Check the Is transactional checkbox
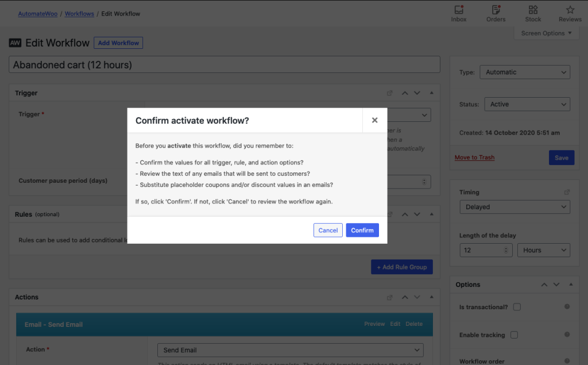Image resolution: width=588 pixels, height=365 pixels. (x=516, y=306)
